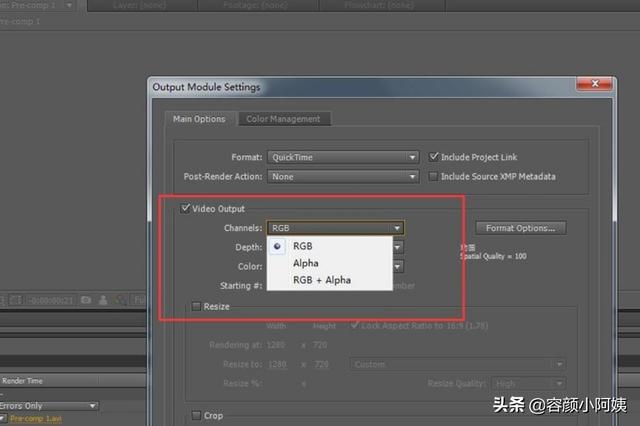
Task: Open the Format dropdown showing QuickTime
Action: 342,157
